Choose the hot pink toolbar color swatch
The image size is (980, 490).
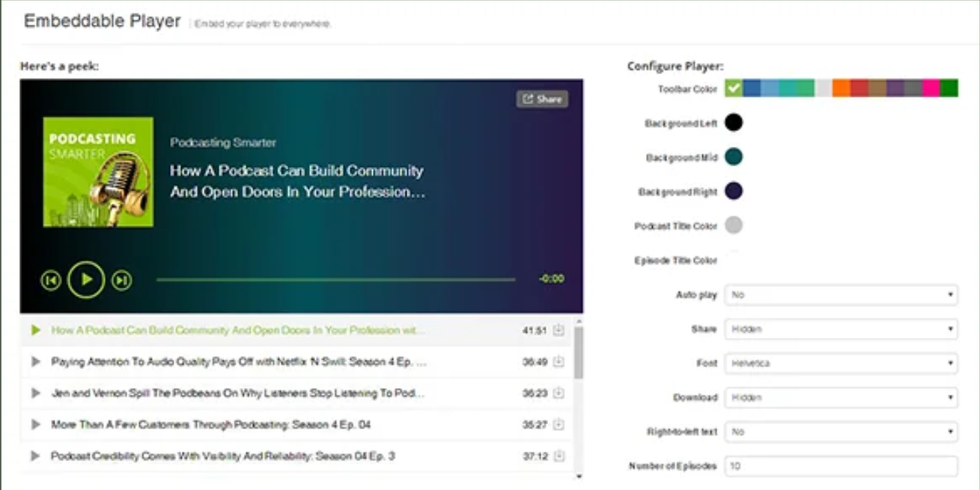pyautogui.click(x=931, y=88)
